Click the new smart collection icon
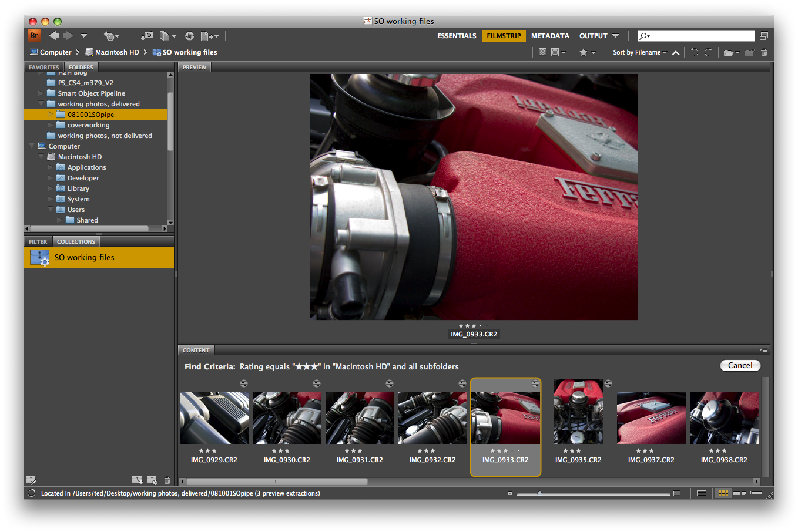The height and width of the screenshot is (532, 798). pos(152,480)
